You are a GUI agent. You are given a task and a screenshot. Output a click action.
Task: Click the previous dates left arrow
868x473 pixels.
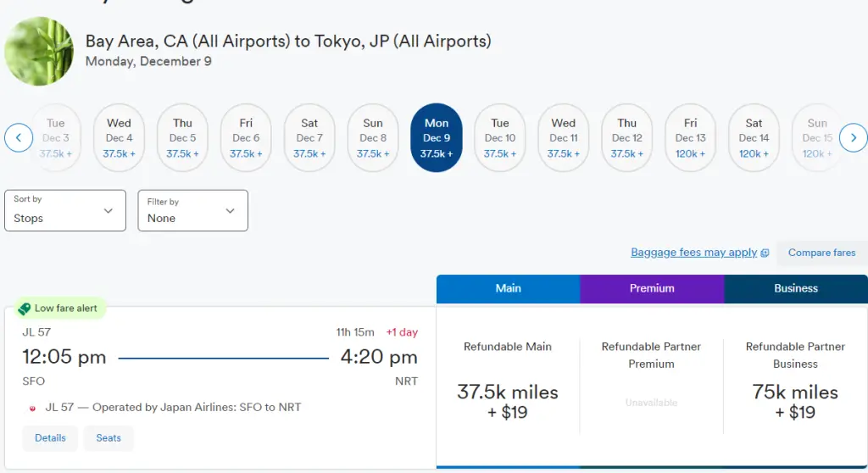click(x=19, y=137)
